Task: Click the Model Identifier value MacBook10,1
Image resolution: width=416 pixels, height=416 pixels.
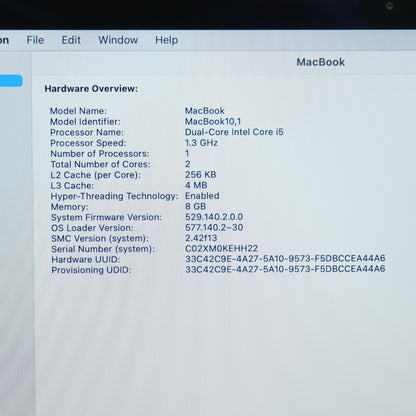Action: (x=213, y=121)
